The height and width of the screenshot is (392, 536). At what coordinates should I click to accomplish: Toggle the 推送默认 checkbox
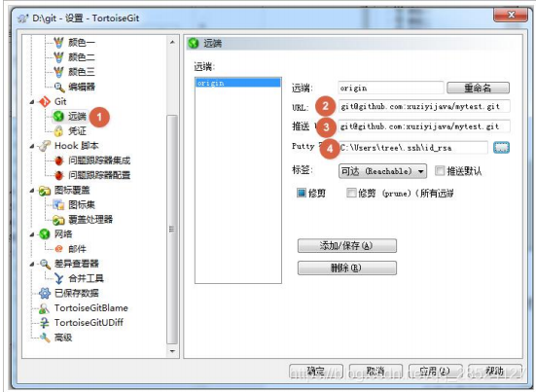[440, 170]
